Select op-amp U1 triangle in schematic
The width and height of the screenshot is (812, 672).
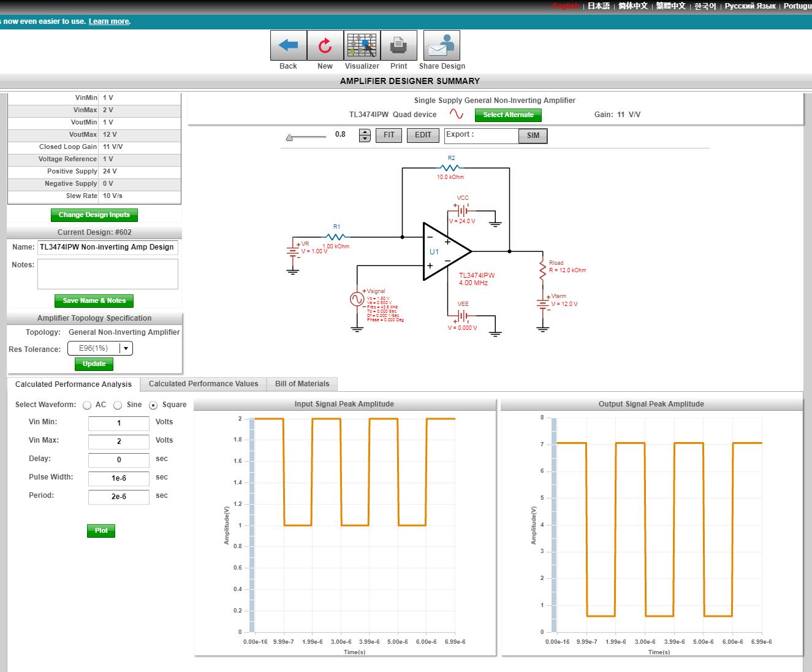pyautogui.click(x=447, y=251)
